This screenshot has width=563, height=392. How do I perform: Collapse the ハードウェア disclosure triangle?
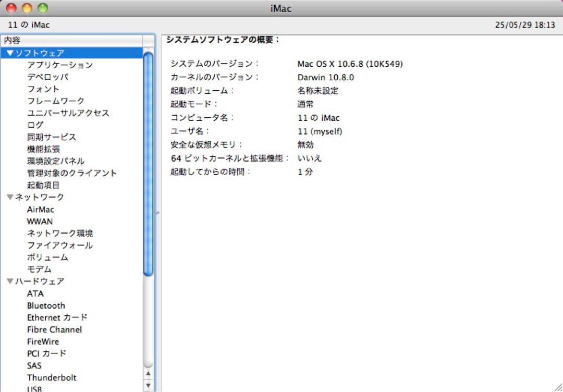[x=9, y=281]
